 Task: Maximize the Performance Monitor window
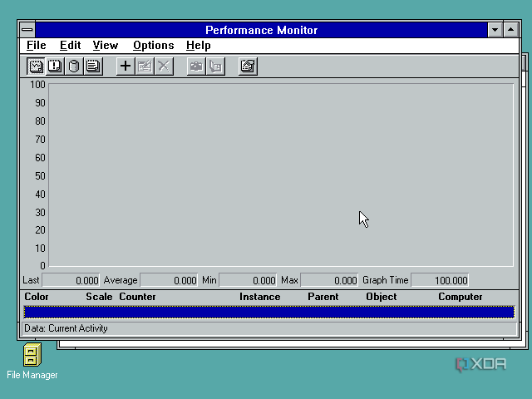click(x=511, y=30)
